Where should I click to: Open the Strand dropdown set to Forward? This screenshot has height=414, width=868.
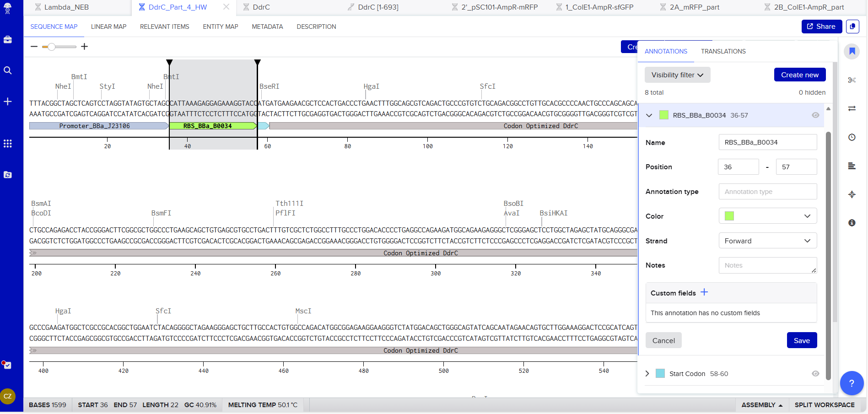[x=767, y=241]
